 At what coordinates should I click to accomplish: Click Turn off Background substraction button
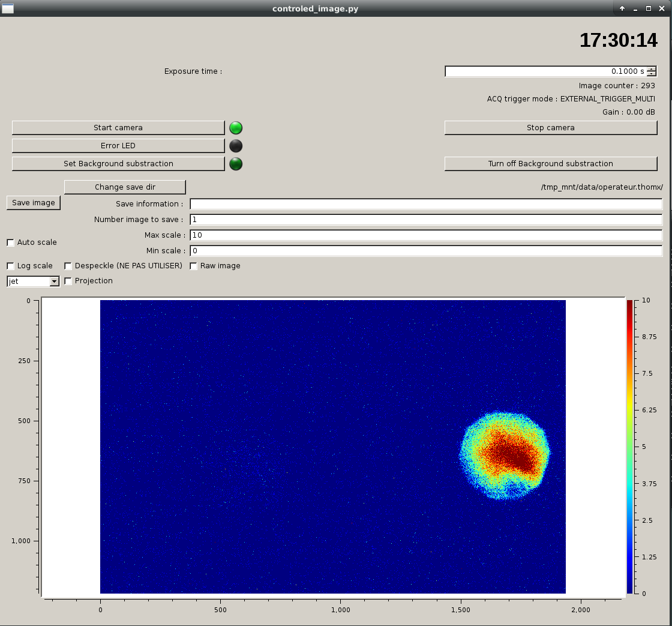[550, 163]
